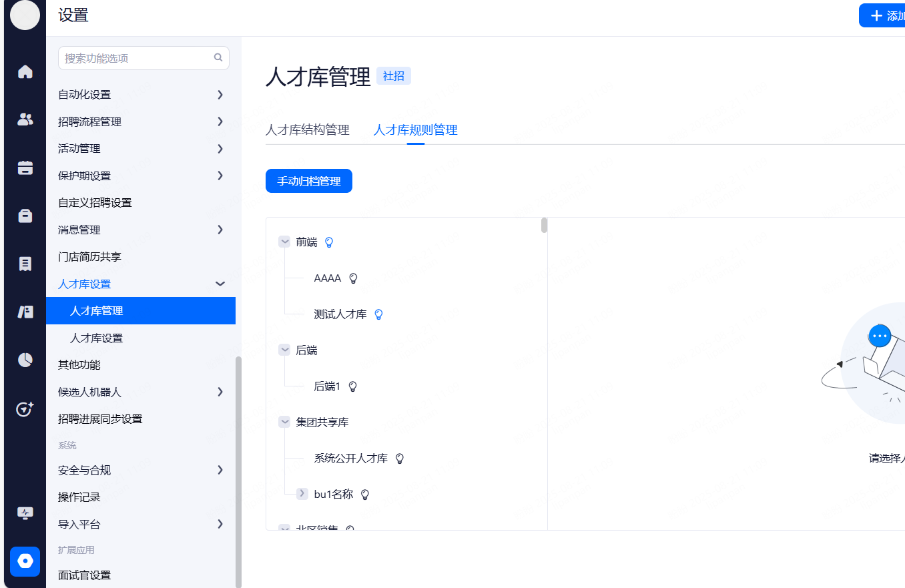Collapse the 后端 tree node

(x=284, y=350)
